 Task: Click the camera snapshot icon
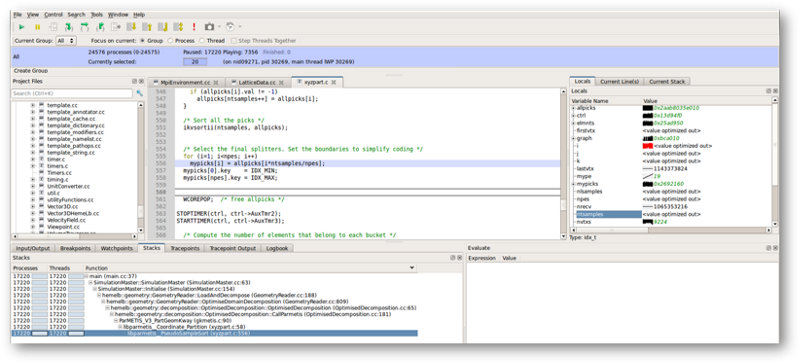(209, 27)
